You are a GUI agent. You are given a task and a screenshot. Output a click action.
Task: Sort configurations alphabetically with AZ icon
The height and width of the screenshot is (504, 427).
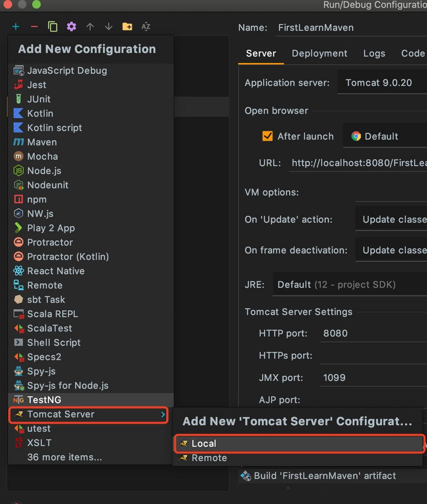coord(146,26)
